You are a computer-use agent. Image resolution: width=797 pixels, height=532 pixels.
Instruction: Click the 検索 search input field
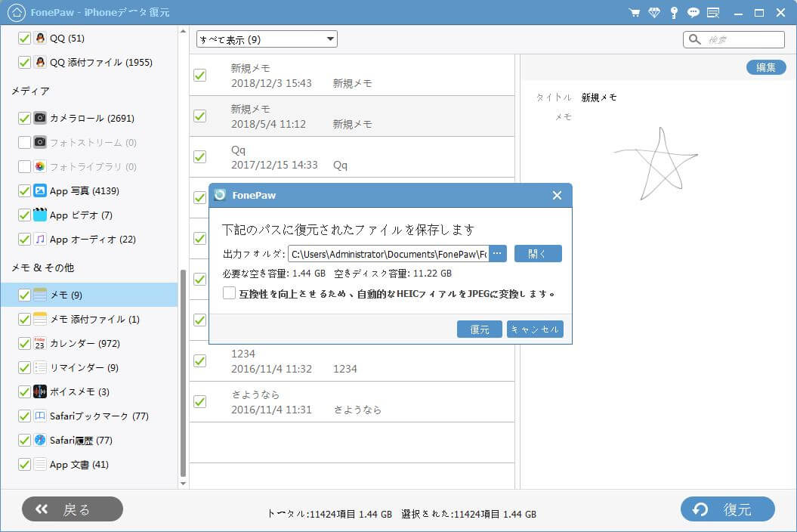click(734, 39)
